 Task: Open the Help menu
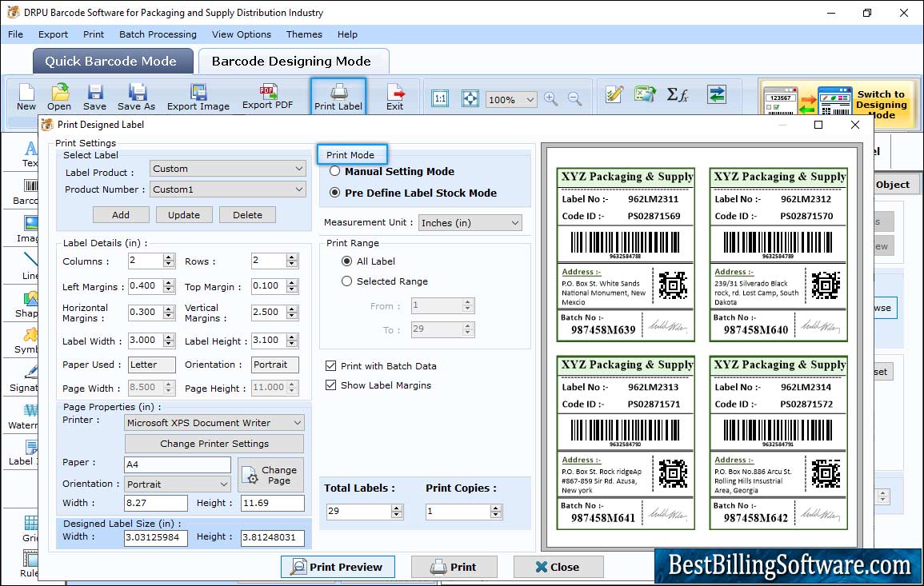[x=347, y=34]
